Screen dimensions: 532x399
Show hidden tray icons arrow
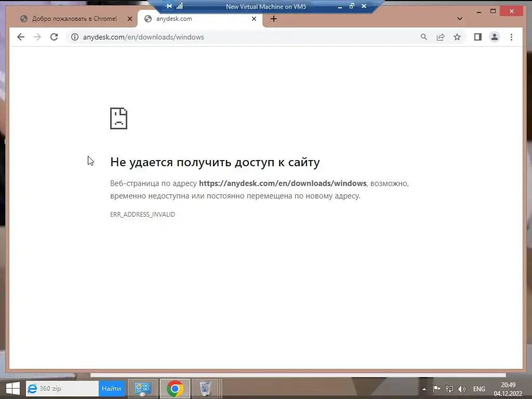(x=424, y=389)
